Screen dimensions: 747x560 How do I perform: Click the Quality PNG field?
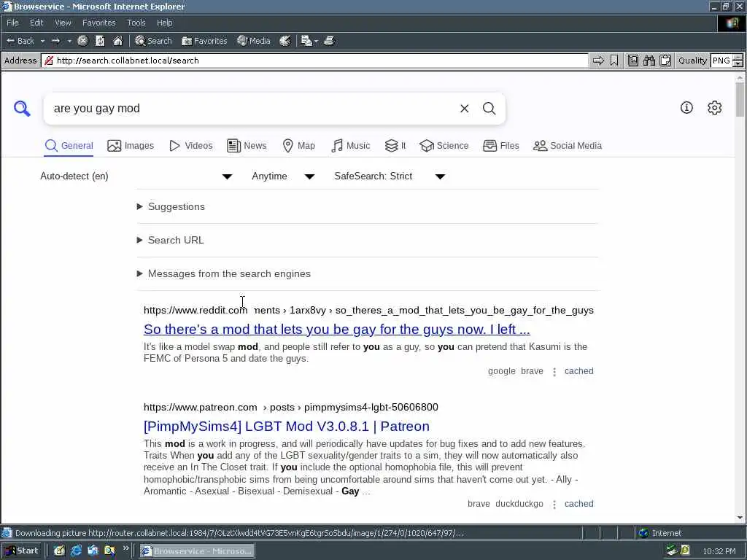tap(721, 61)
